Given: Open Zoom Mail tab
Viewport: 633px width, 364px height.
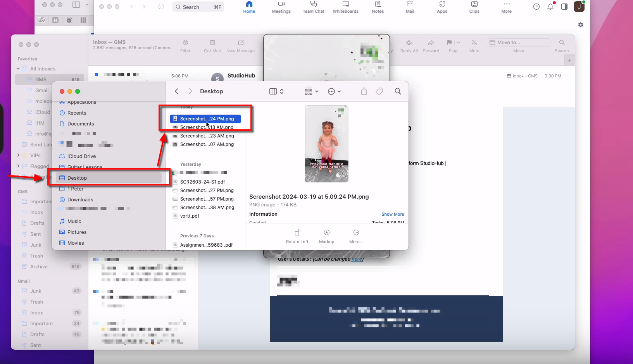Looking at the screenshot, I should 410,7.
